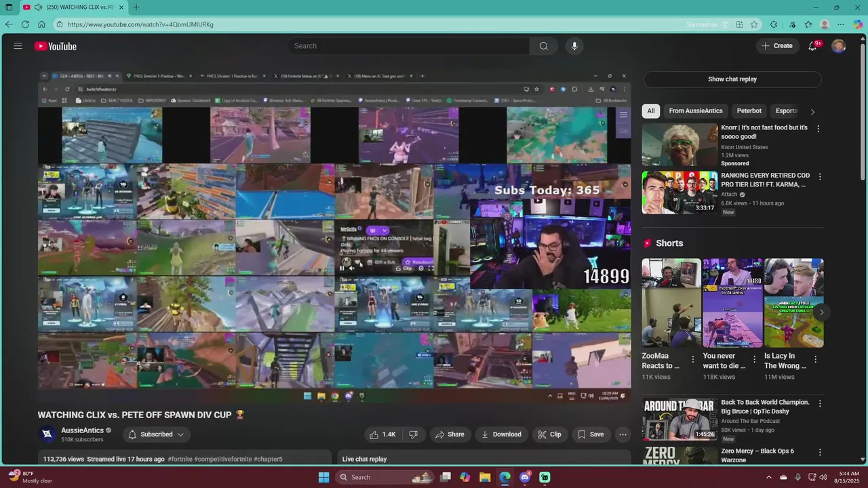868x488 pixels.
Task: Mute the YouTube tab via speaker icon
Action: [x=38, y=7]
